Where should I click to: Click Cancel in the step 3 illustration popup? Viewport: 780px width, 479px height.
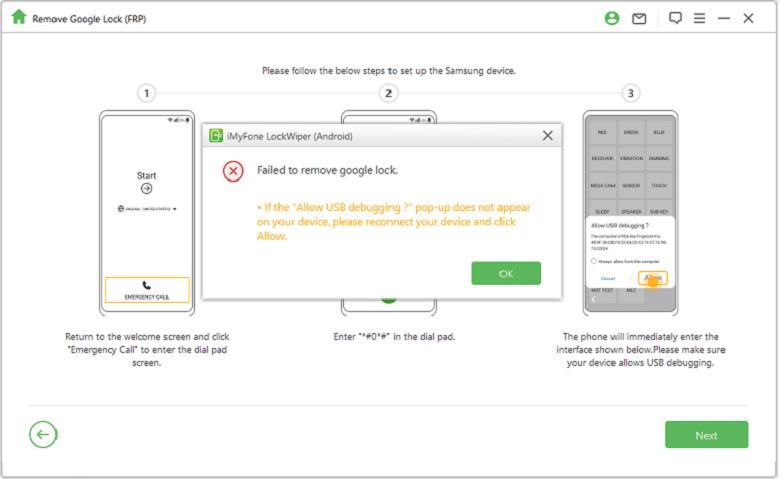click(x=607, y=279)
